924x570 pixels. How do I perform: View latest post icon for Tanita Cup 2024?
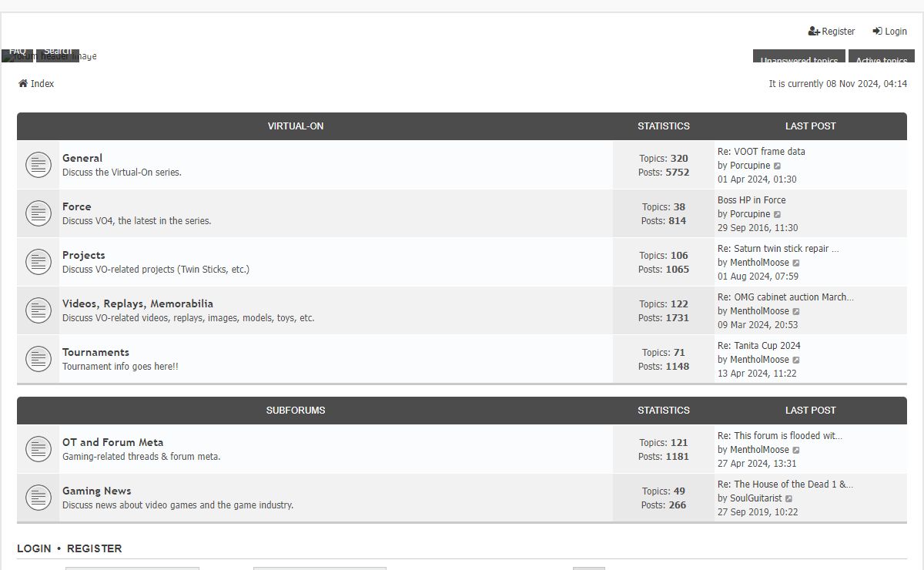coord(796,360)
